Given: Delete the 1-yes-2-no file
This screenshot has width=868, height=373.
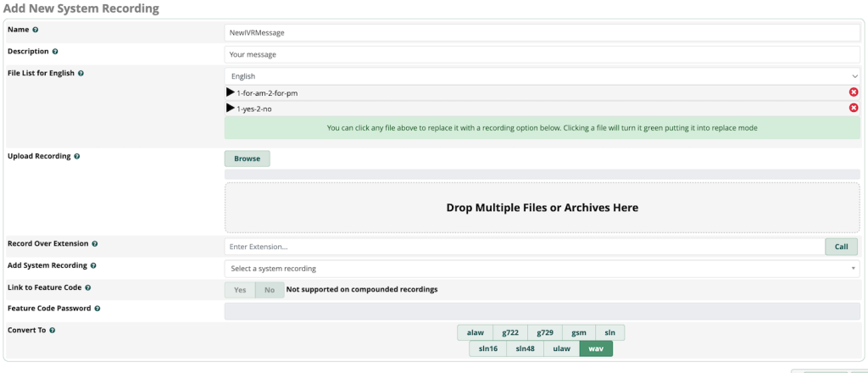Looking at the screenshot, I should click(853, 108).
